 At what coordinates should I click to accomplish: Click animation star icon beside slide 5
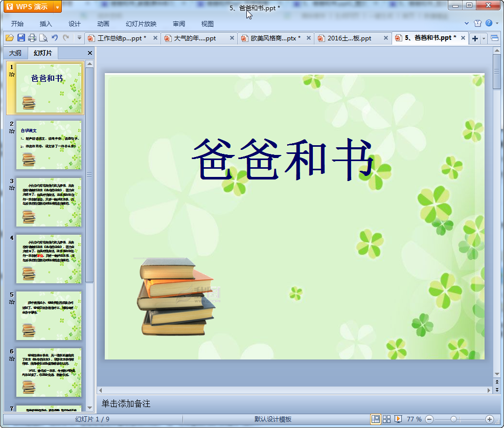pos(12,302)
